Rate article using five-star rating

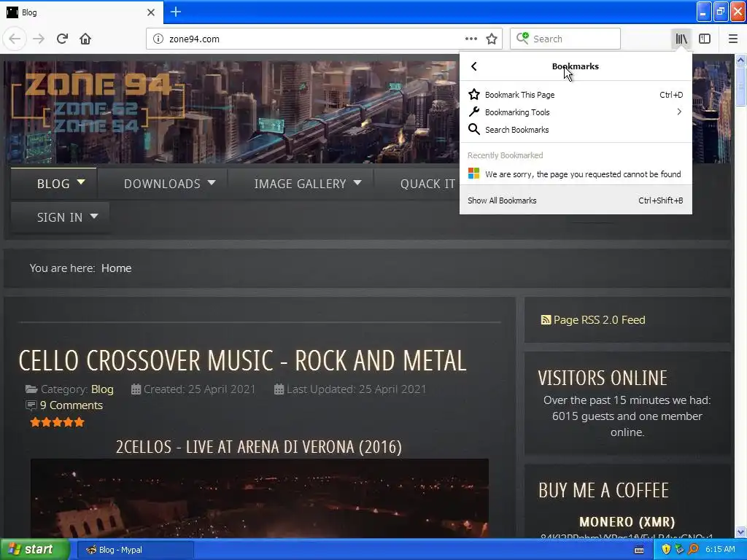click(57, 422)
